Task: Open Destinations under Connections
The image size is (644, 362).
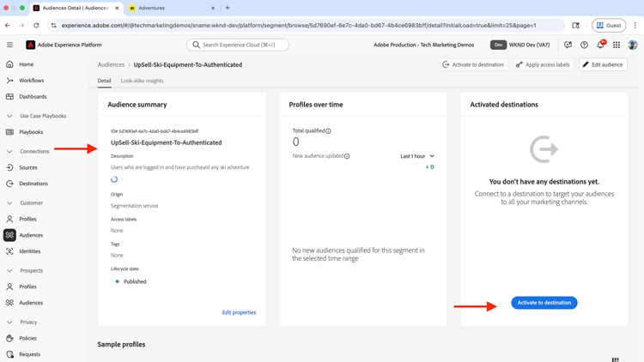Action: (33, 184)
